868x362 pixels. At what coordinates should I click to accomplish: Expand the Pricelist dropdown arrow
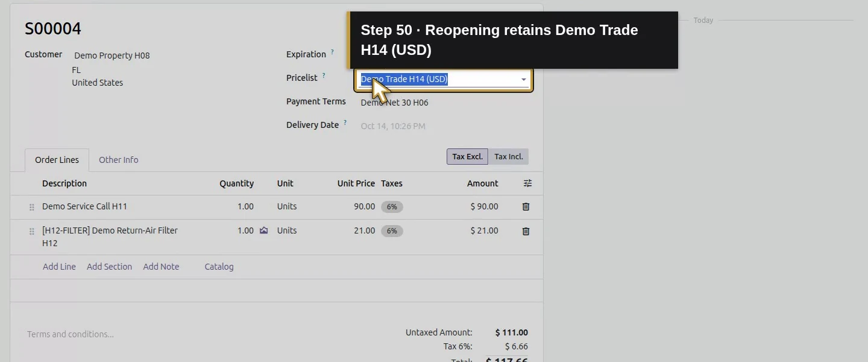pyautogui.click(x=523, y=80)
